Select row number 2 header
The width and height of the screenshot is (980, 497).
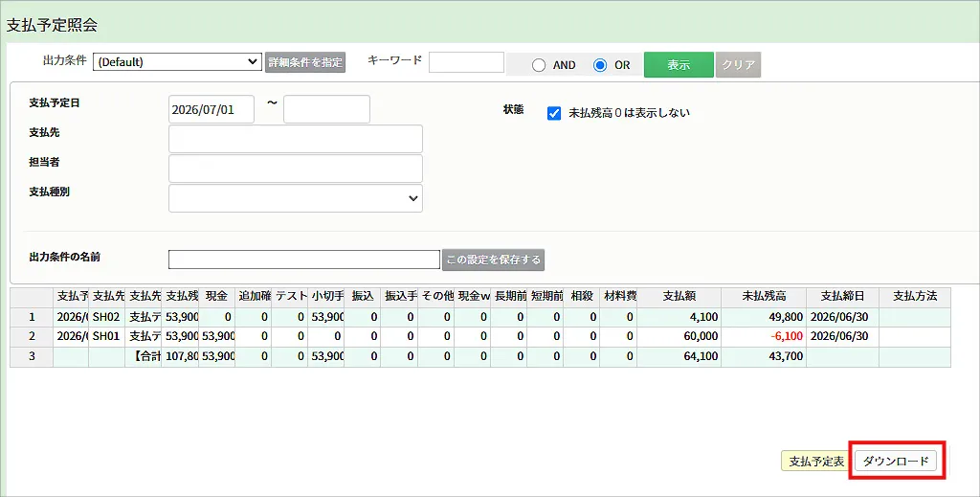32,336
